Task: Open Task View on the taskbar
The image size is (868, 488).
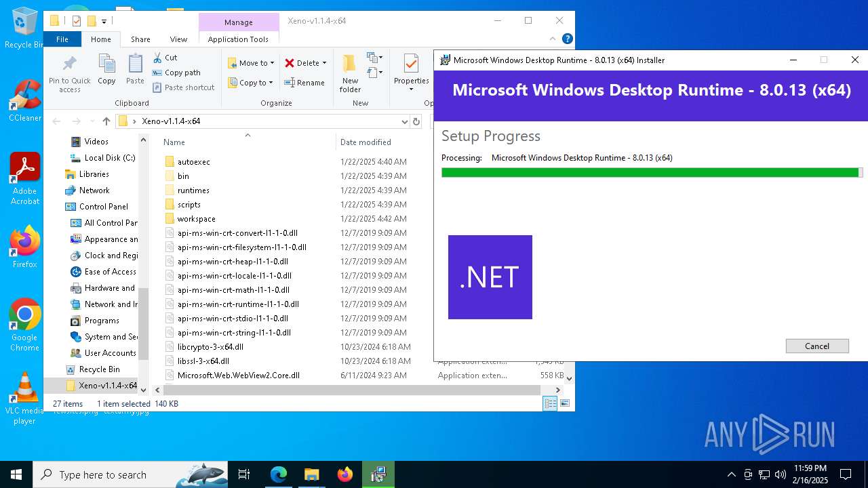Action: [244, 474]
